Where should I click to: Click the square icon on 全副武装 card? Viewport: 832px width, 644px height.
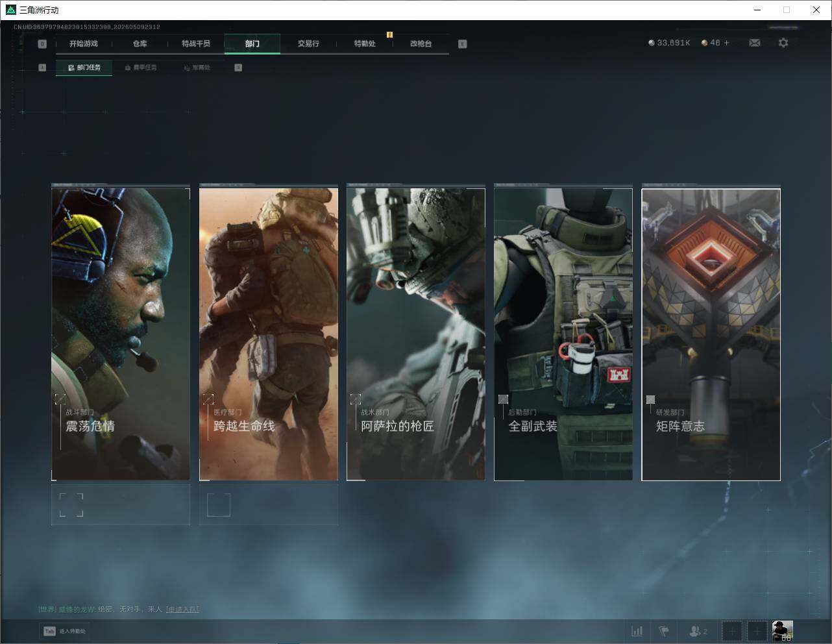[503, 399]
